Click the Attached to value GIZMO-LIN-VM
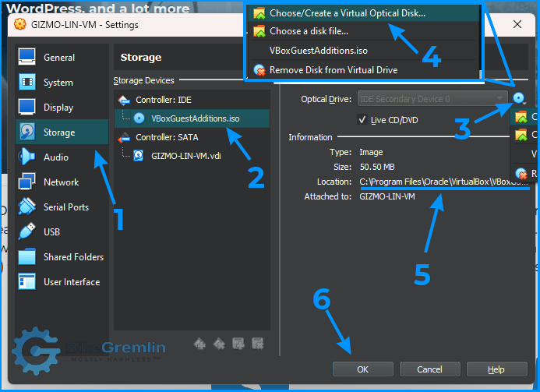The image size is (540, 392). 387,196
